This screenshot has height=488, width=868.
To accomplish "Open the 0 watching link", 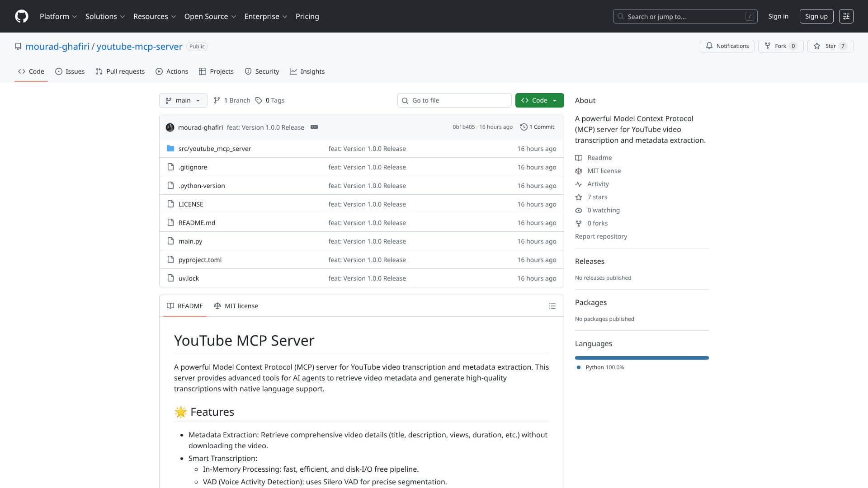I will (603, 210).
